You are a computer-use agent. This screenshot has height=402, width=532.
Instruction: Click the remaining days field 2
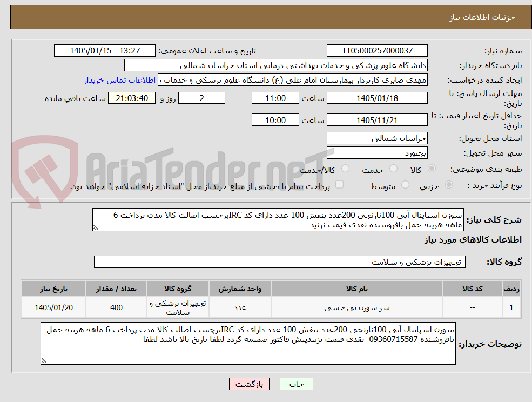tap(201, 98)
